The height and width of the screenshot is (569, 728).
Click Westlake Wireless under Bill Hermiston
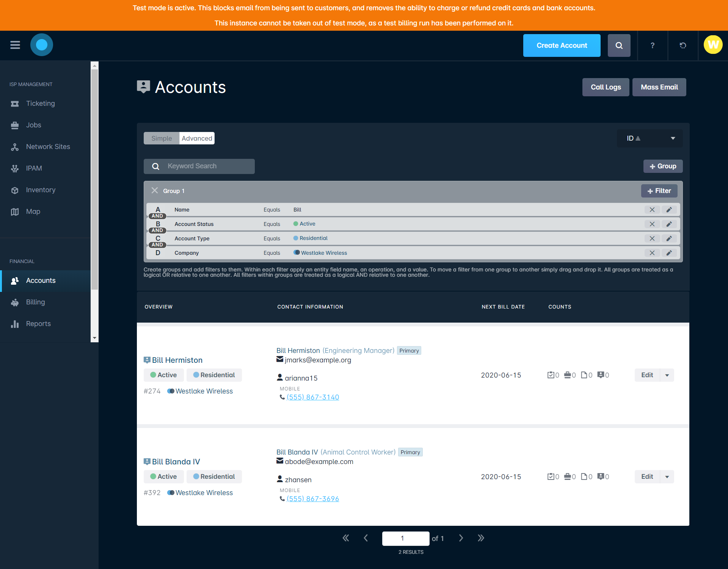[204, 391]
